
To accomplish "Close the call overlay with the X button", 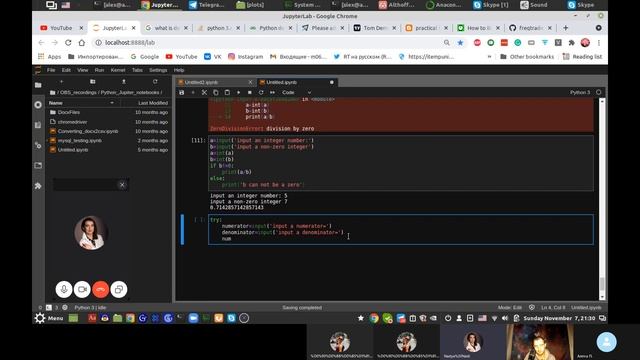I will 122,185.
